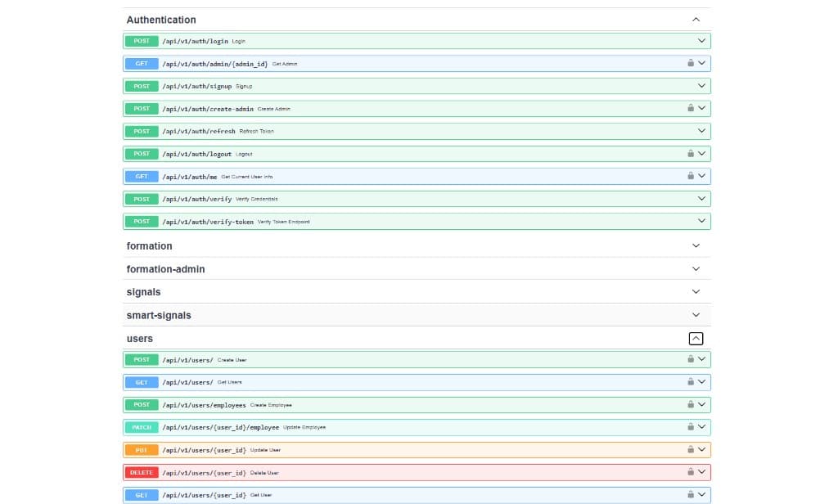The image size is (838, 504).
Task: Expand the formation section chevron
Action: click(696, 245)
